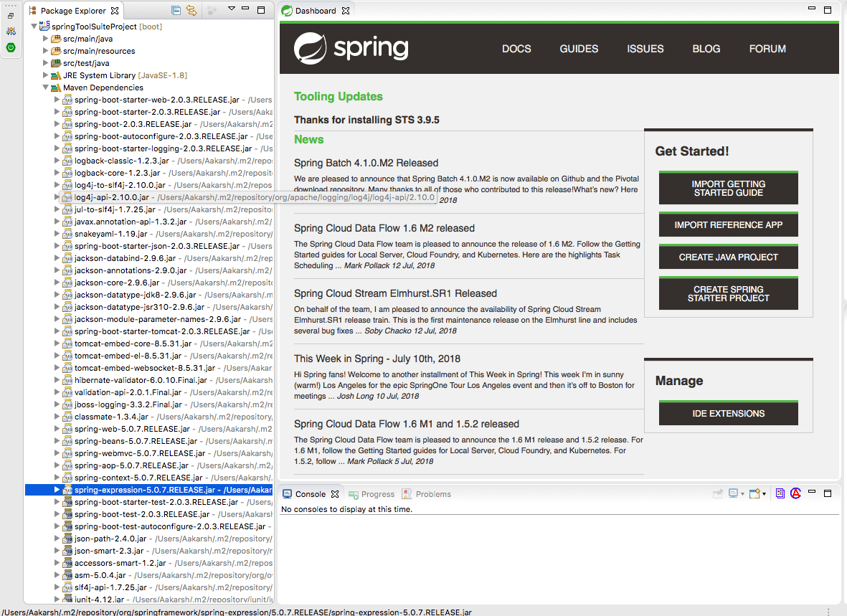Select spring-expression-5.0.7.RELEASE.jar row
This screenshot has height=616, width=847.
tap(148, 490)
